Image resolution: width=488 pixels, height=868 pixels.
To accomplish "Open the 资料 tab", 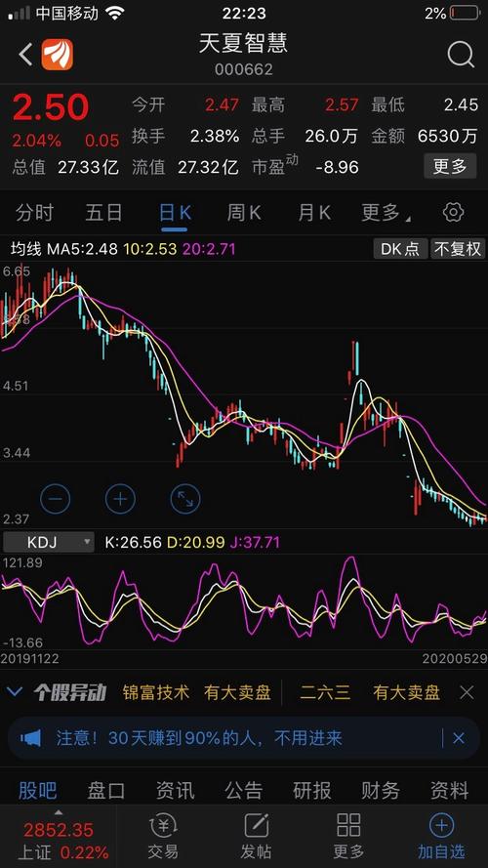I will [x=449, y=791].
